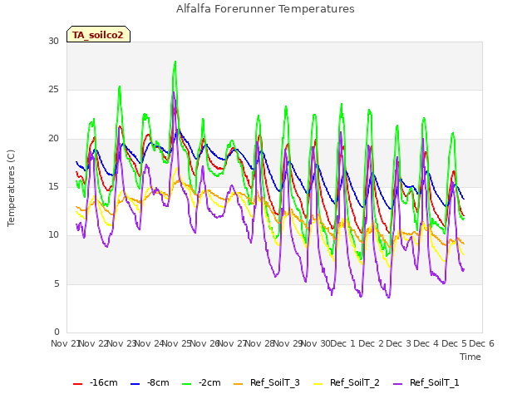The image size is (532, 399).
Task: Click the Time x-axis title
Action: click(x=470, y=357)
